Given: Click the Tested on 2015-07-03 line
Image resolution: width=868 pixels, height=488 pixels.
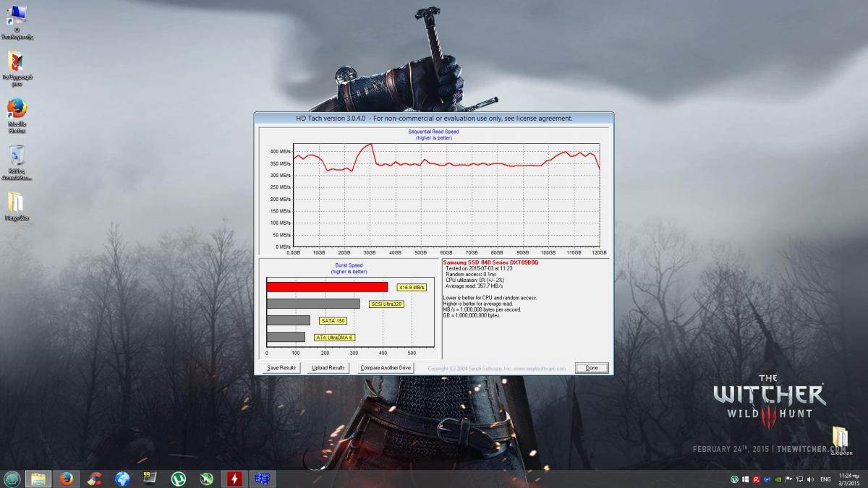Looking at the screenshot, I should [480, 268].
